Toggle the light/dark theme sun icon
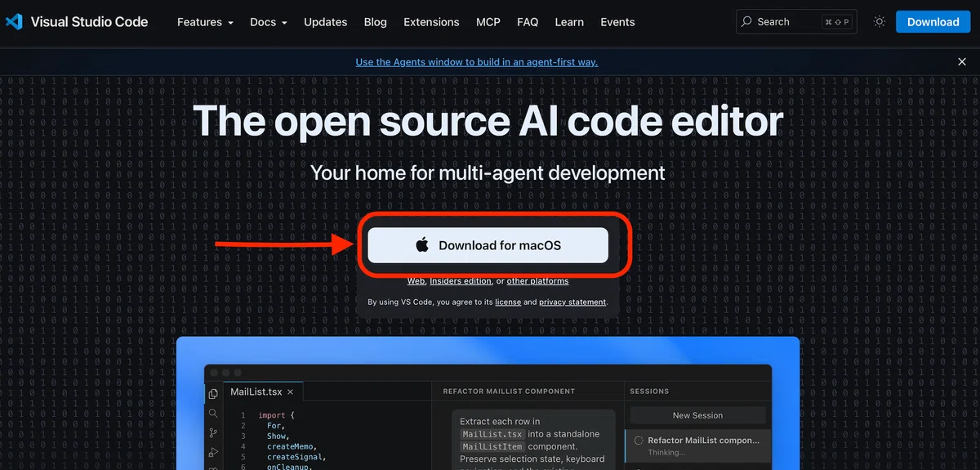980x470 pixels. click(880, 22)
